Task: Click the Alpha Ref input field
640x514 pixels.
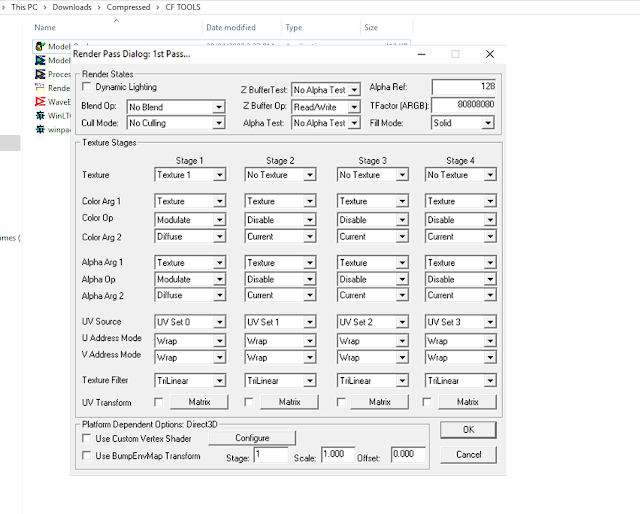Action: [x=463, y=87]
